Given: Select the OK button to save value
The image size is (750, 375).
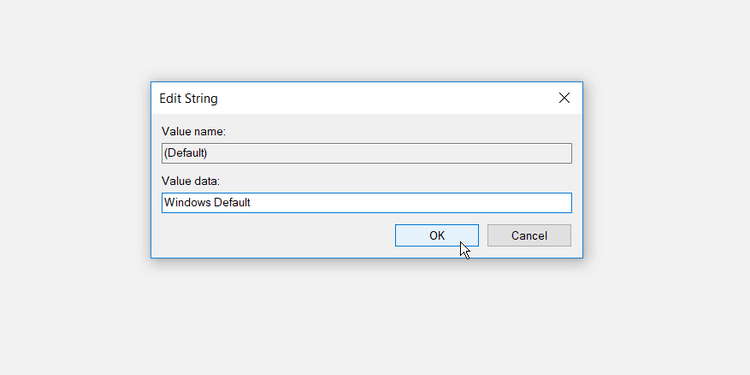Looking at the screenshot, I should tap(437, 236).
